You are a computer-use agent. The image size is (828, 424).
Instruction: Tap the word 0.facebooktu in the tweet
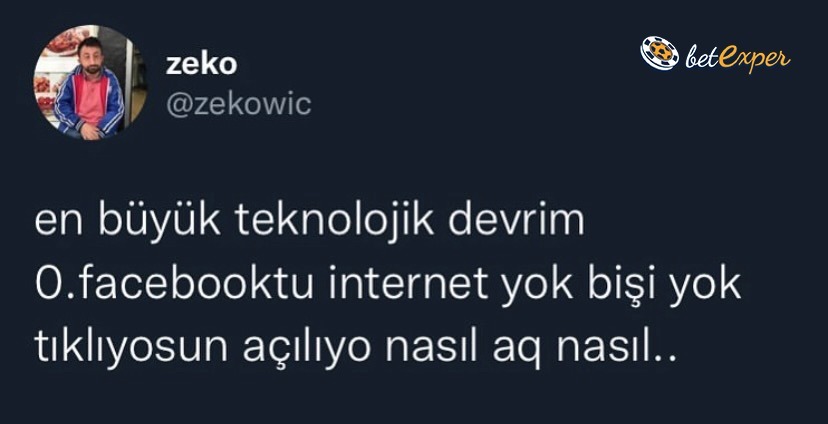point(174,284)
